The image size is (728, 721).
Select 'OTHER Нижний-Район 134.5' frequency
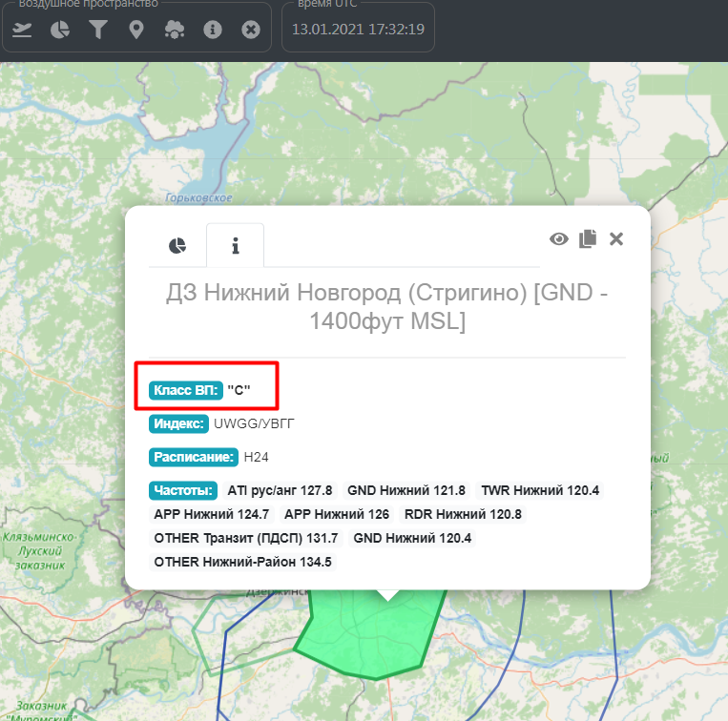click(x=242, y=562)
